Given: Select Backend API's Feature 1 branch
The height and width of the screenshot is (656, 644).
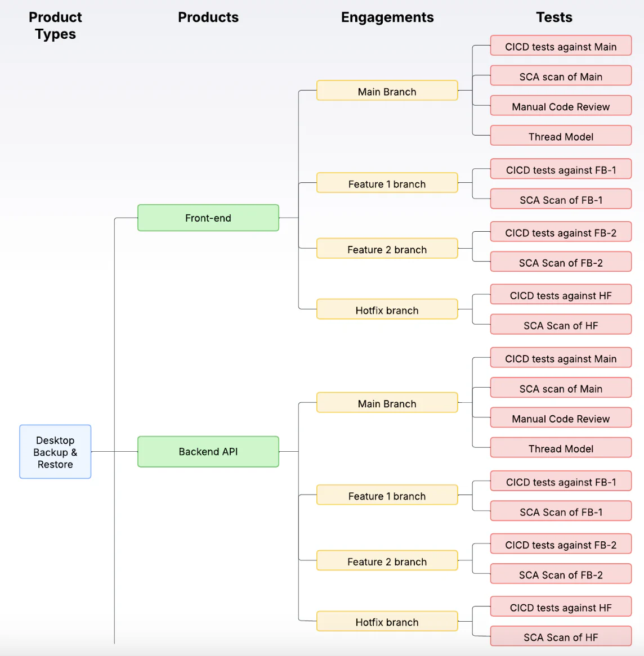Looking at the screenshot, I should coord(387,495).
